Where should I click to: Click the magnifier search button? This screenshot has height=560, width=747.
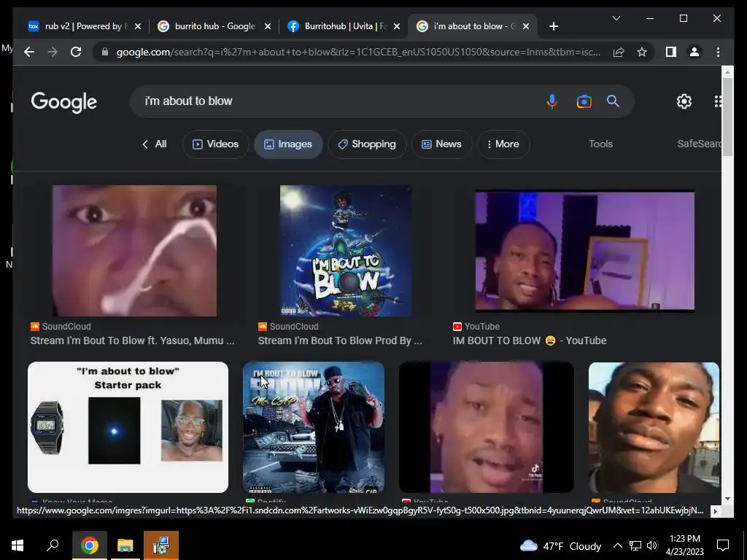click(x=613, y=101)
